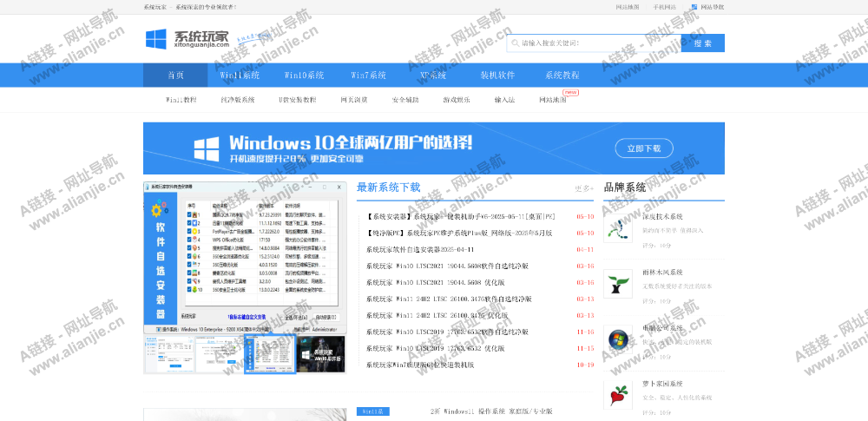Viewport: 868px width, 421px height.
Task: Click the Windows 10全球两亿用户的选择 banner
Action: tap(433, 148)
